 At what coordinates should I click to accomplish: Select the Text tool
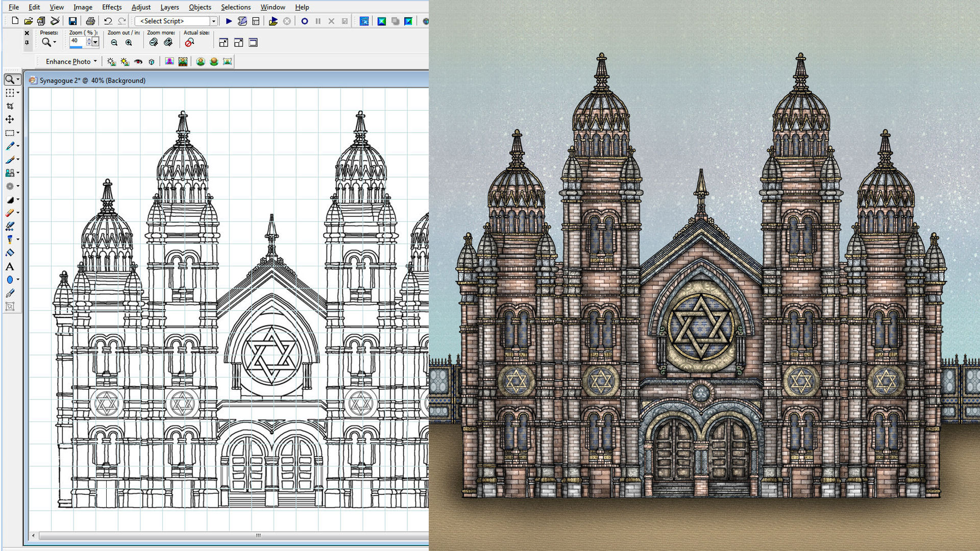click(x=10, y=267)
